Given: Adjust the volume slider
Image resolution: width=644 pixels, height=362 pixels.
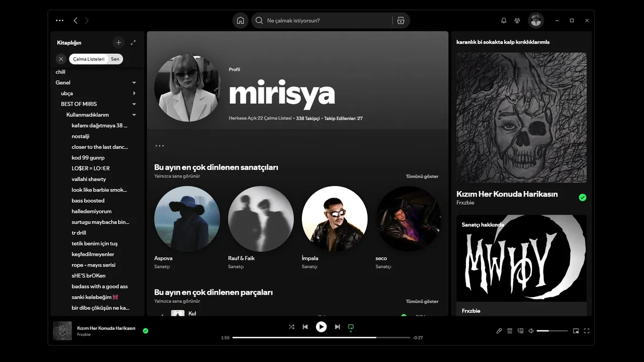Looking at the screenshot, I should click(552, 331).
